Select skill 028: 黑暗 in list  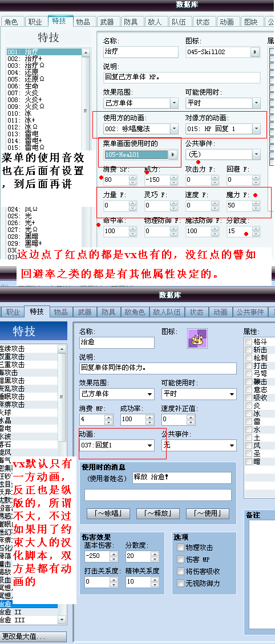45,236
